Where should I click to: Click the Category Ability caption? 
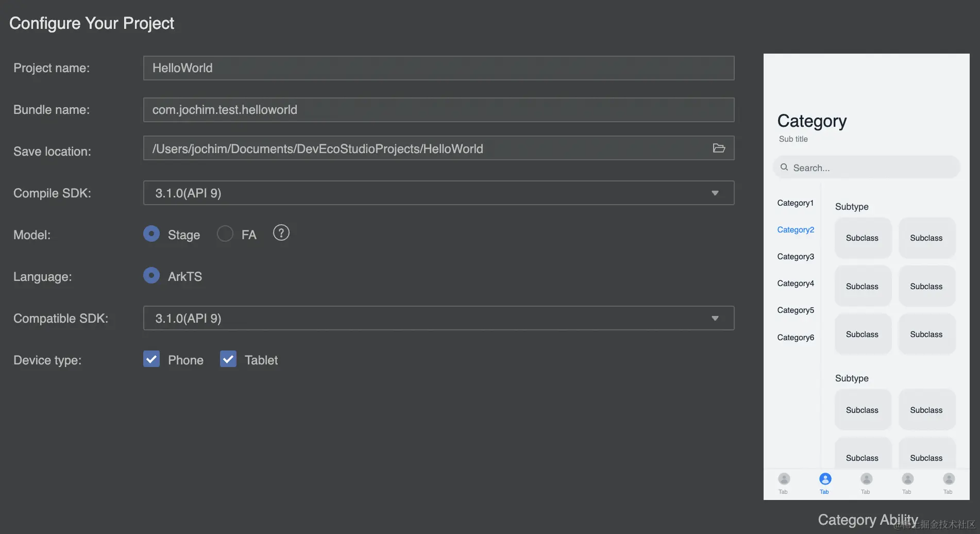868,520
